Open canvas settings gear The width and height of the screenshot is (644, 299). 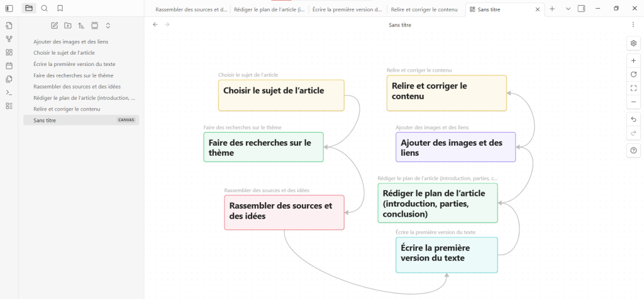point(633,43)
